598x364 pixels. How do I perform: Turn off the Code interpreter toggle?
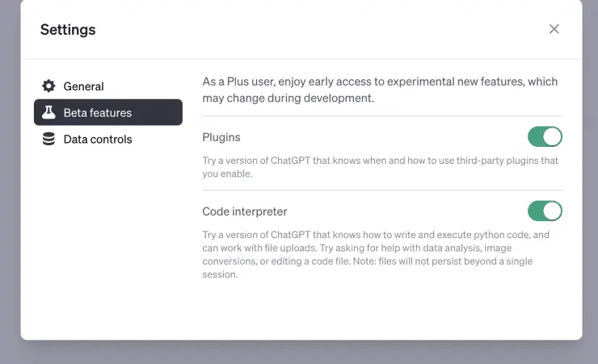545,211
